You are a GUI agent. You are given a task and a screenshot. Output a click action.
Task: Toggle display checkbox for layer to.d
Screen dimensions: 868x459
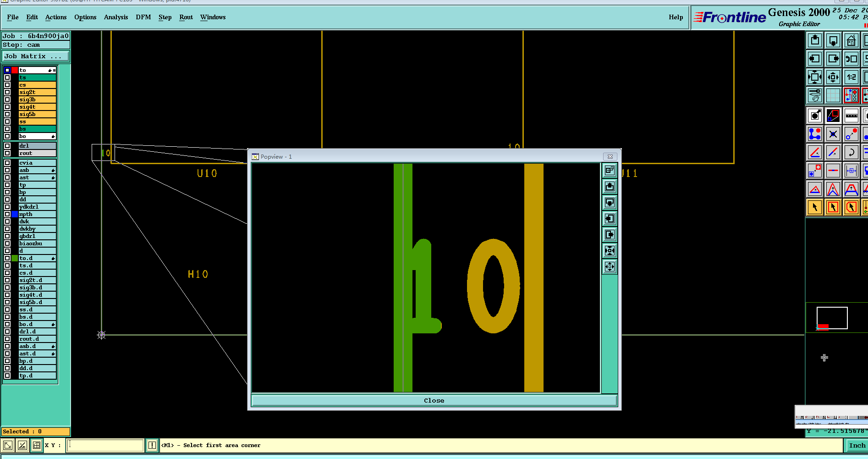point(7,258)
